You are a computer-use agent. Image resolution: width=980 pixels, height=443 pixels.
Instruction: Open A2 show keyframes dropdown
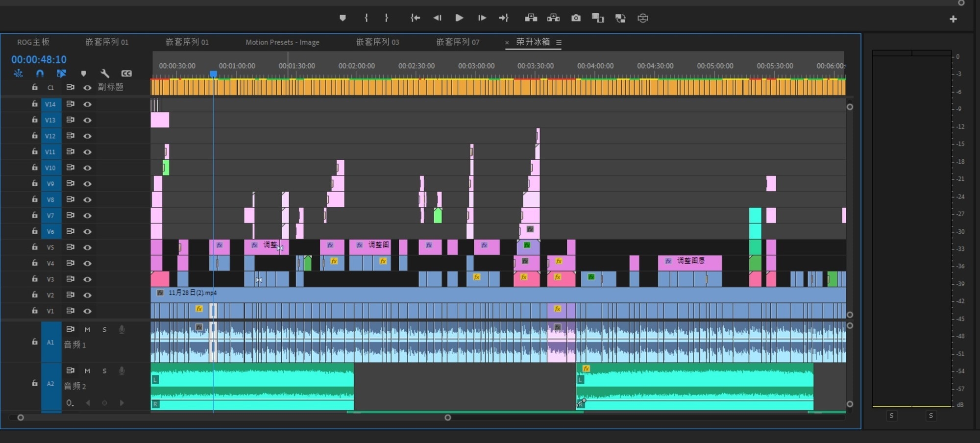point(70,403)
